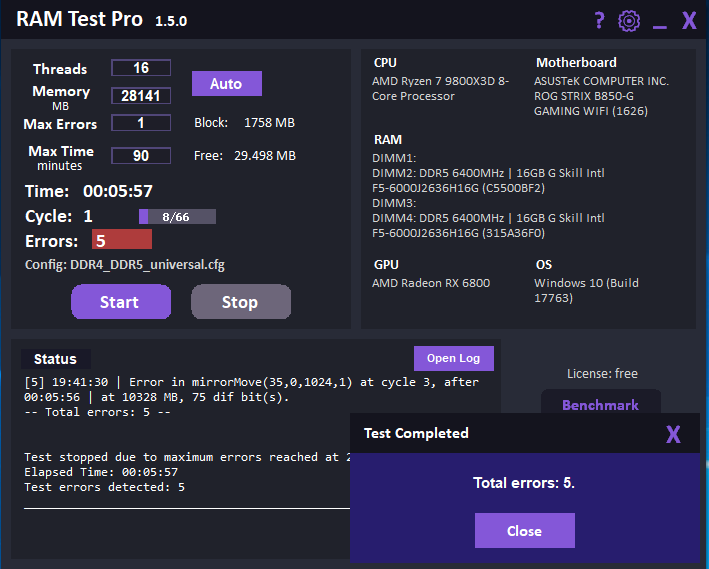Click the Max Time minutes field
This screenshot has width=709, height=569.
coord(141,156)
